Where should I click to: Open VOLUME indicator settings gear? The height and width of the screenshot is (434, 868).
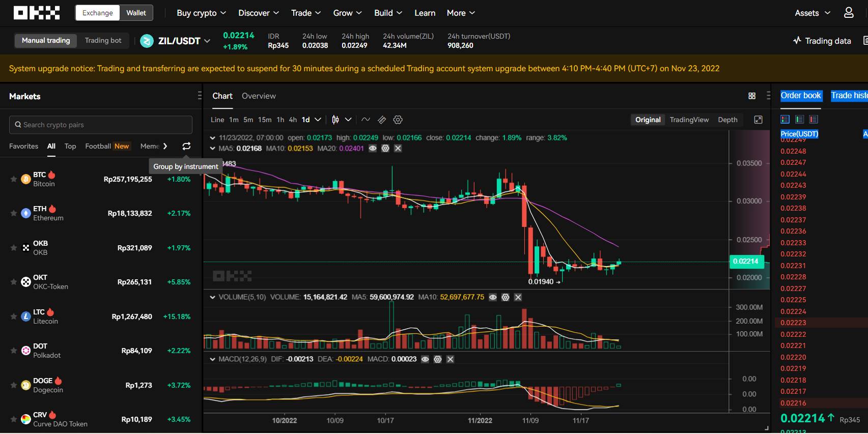click(506, 297)
